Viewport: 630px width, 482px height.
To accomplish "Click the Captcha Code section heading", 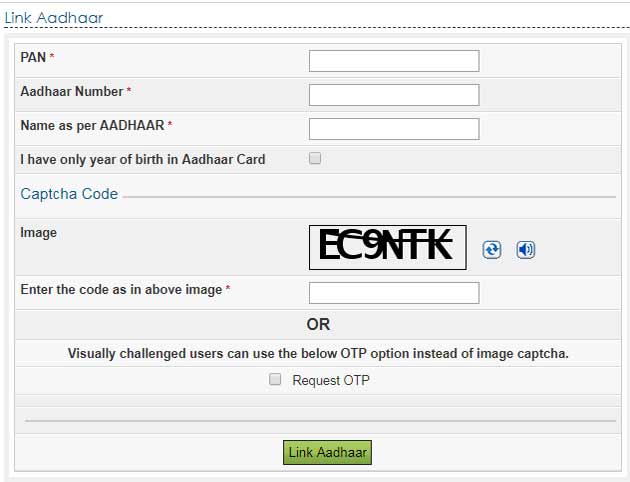I will [69, 194].
